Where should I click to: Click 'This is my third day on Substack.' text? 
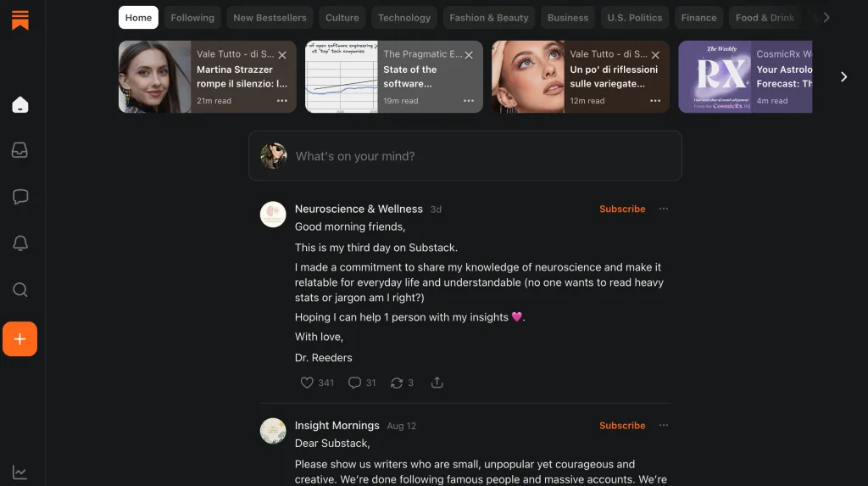tap(376, 248)
